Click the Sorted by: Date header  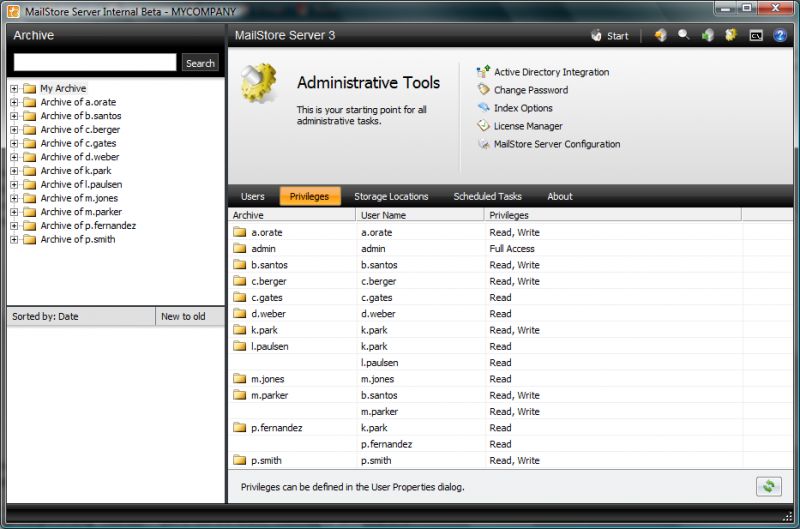82,316
